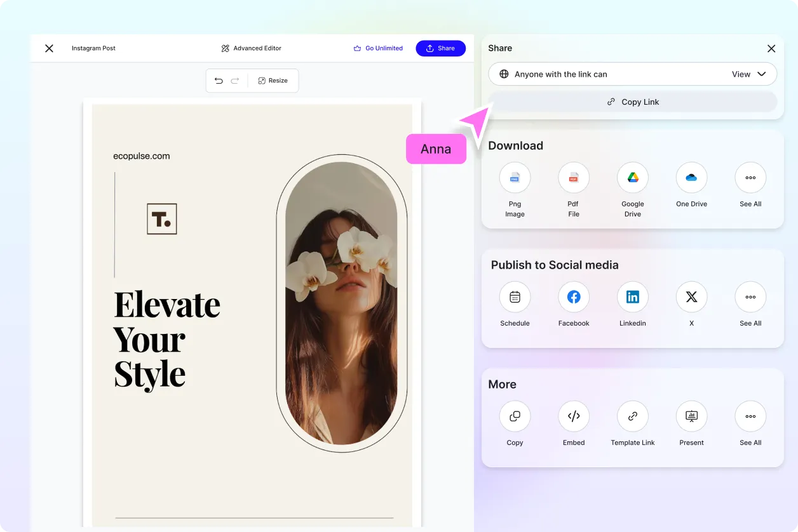Screen dimensions: 798x532
Task: Click Go Unlimited upgrade link
Action: pos(378,48)
